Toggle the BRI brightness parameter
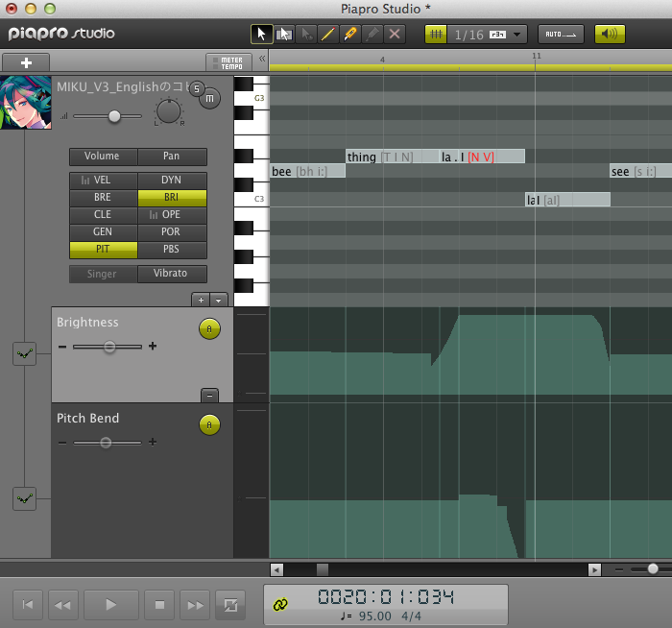Viewport: 672px width, 628px height. (x=172, y=198)
